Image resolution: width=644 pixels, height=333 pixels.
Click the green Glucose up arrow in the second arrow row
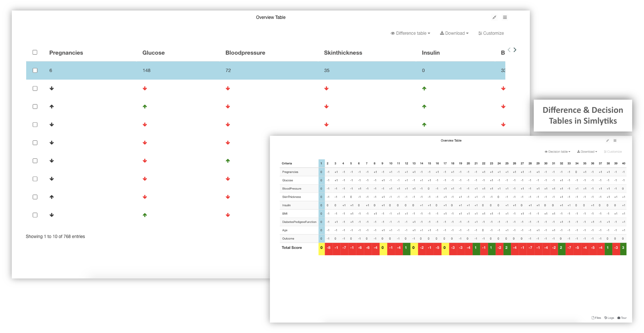coord(145,107)
